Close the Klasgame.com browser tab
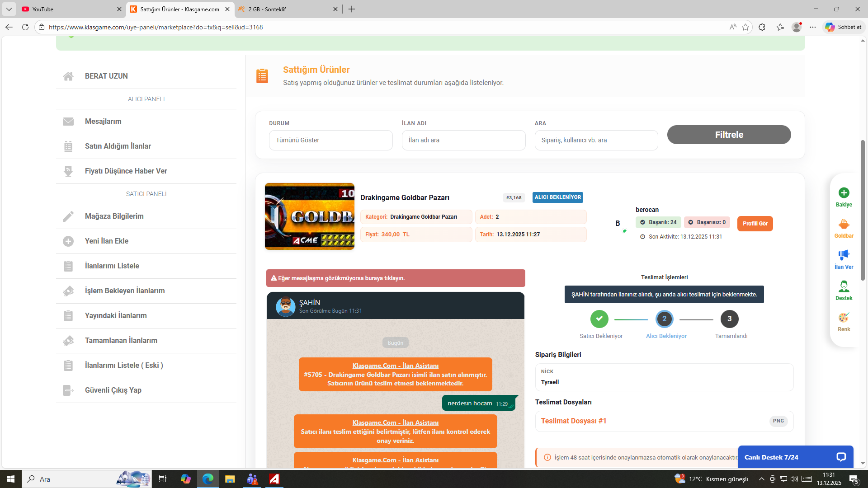Image resolution: width=868 pixels, height=488 pixels. tap(227, 9)
